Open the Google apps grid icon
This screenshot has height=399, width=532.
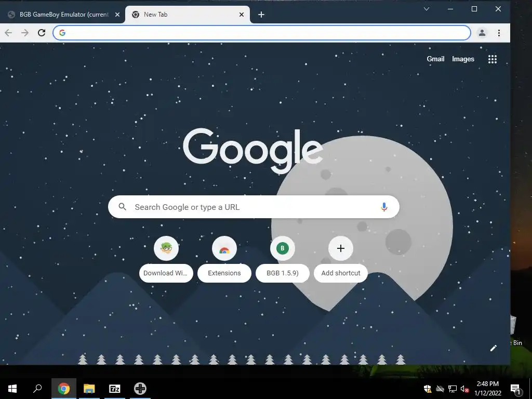(493, 59)
